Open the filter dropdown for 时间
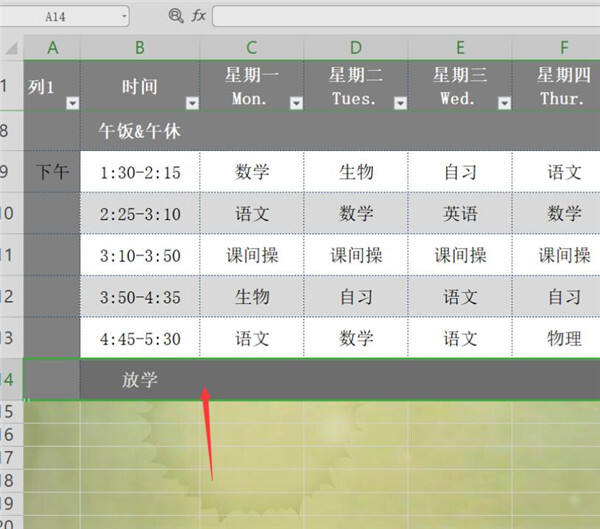Image resolution: width=600 pixels, height=529 pixels. click(x=192, y=103)
